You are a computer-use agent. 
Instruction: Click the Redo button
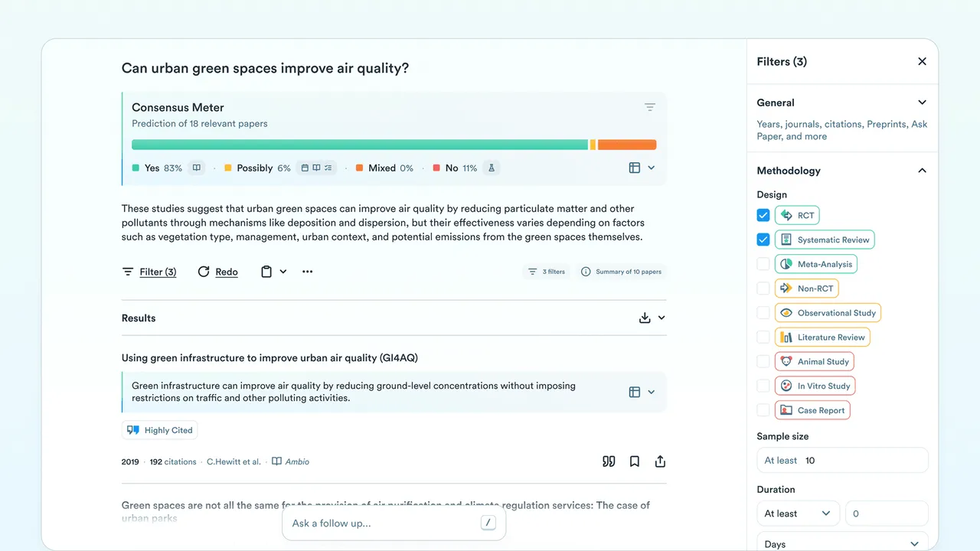[217, 272]
